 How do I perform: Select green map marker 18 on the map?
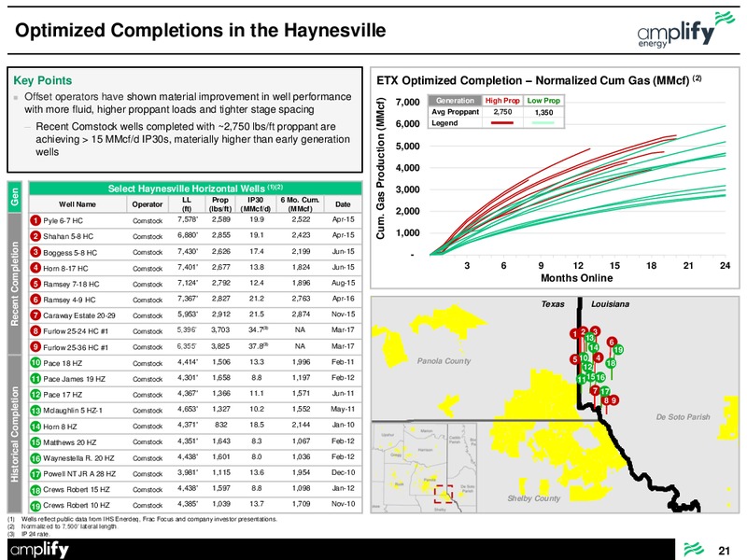[x=611, y=363]
